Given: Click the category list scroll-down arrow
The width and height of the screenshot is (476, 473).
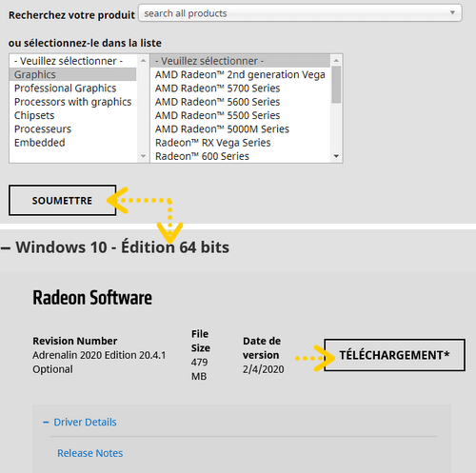Looking at the screenshot, I should 143,156.
